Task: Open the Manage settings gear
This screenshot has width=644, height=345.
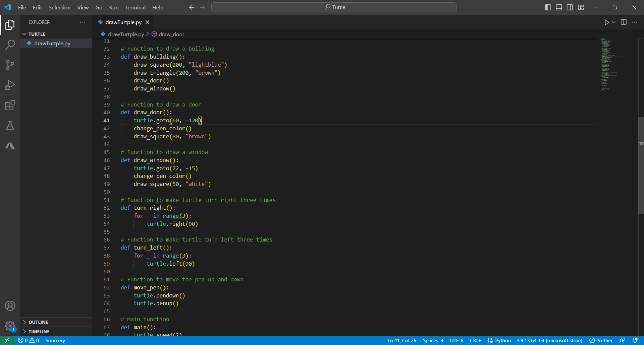Action: tap(10, 326)
